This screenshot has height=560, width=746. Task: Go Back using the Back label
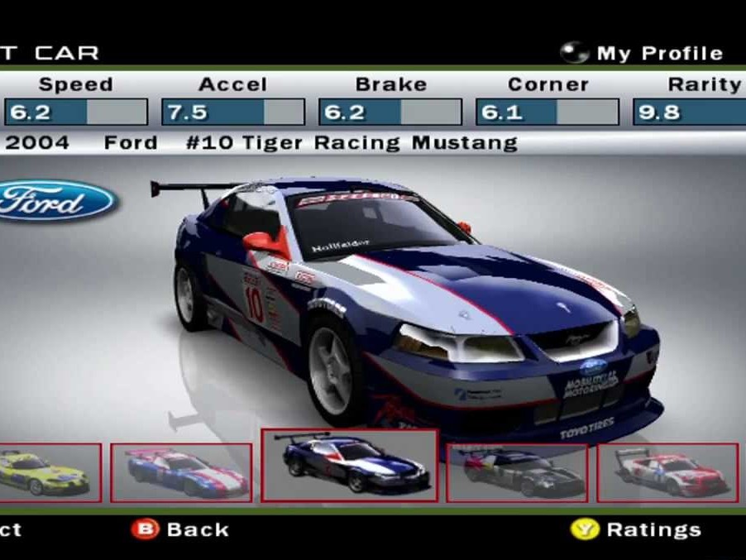click(x=197, y=529)
